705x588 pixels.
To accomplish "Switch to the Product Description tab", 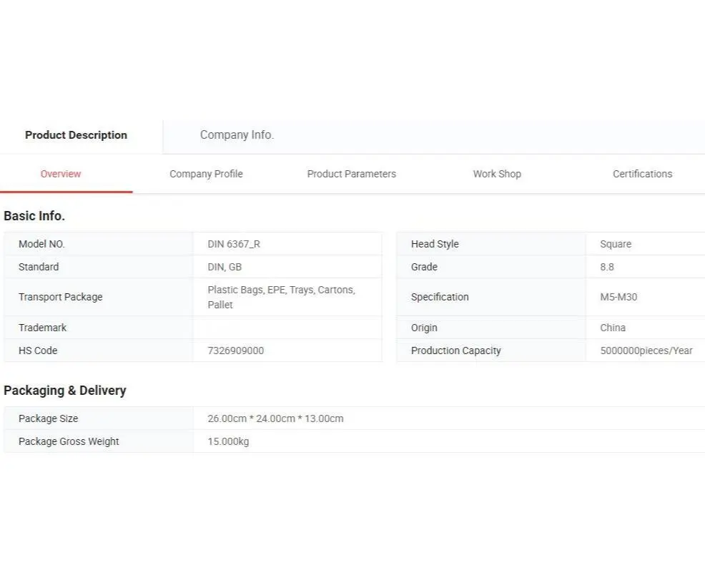I will point(76,135).
